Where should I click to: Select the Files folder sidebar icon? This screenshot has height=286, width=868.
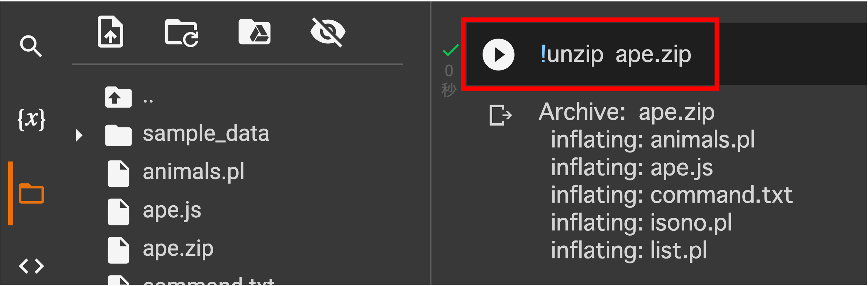point(31,194)
